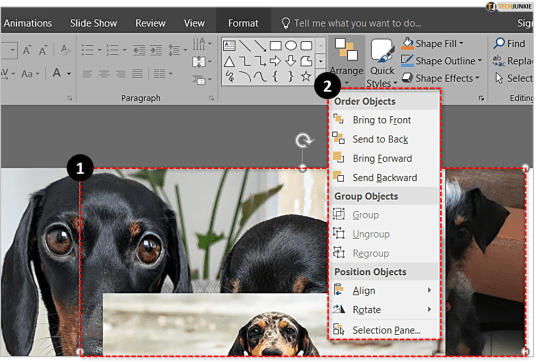Open the Text Direction dropdown

tap(202, 44)
